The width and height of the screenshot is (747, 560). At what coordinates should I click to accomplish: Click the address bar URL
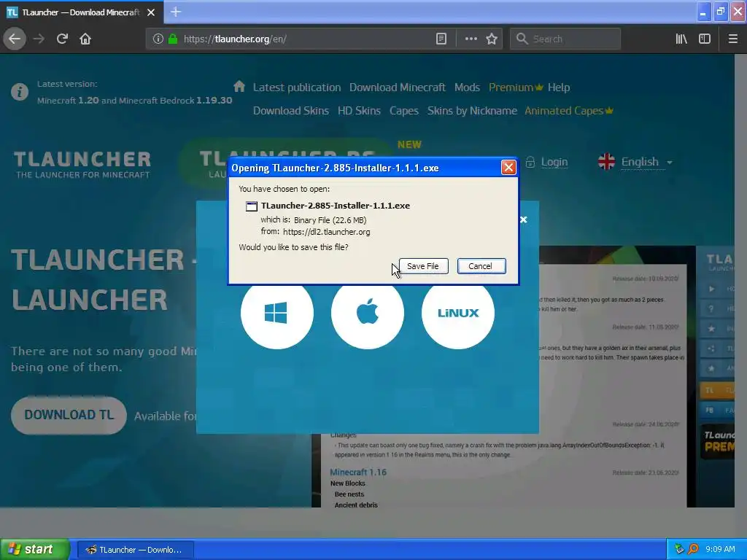coord(235,39)
